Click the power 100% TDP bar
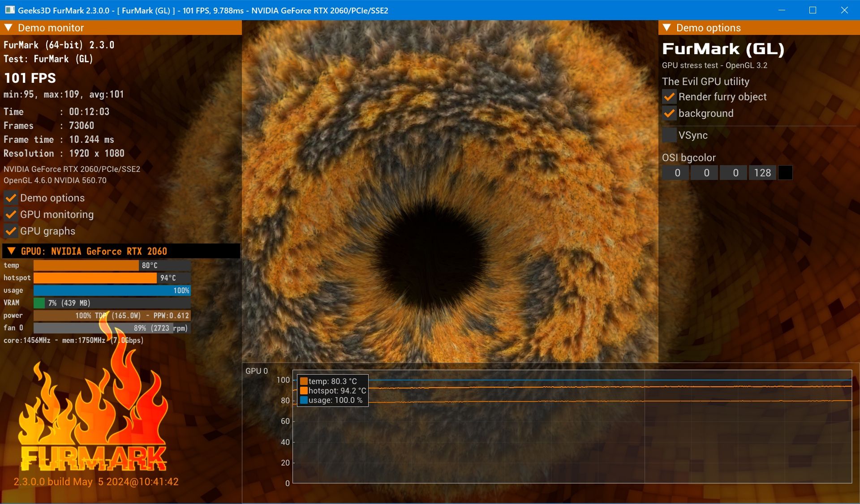Image resolution: width=860 pixels, height=504 pixels. click(112, 316)
